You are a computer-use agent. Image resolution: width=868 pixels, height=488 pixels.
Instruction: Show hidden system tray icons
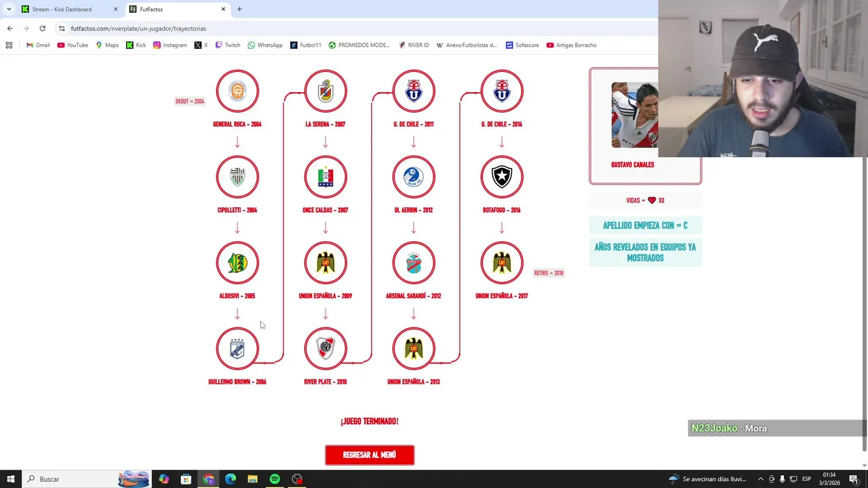[760, 479]
